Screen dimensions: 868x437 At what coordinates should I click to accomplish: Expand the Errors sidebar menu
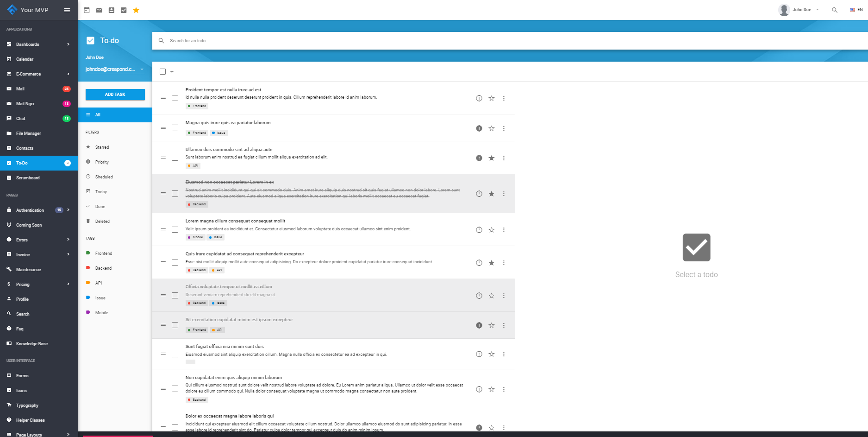pos(39,240)
